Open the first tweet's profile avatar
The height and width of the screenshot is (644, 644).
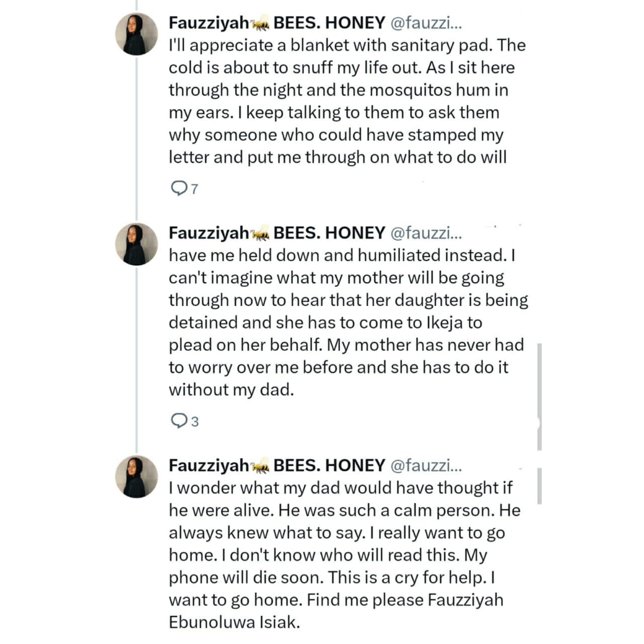[x=137, y=34]
